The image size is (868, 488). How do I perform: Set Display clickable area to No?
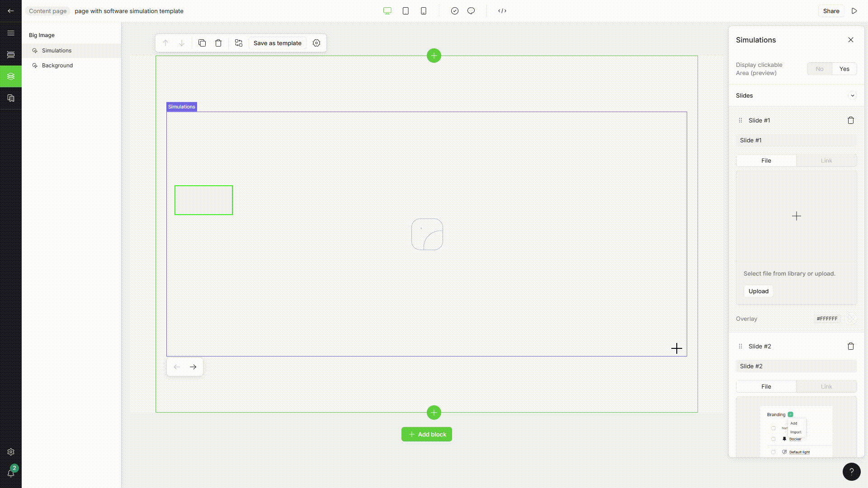[x=820, y=69]
